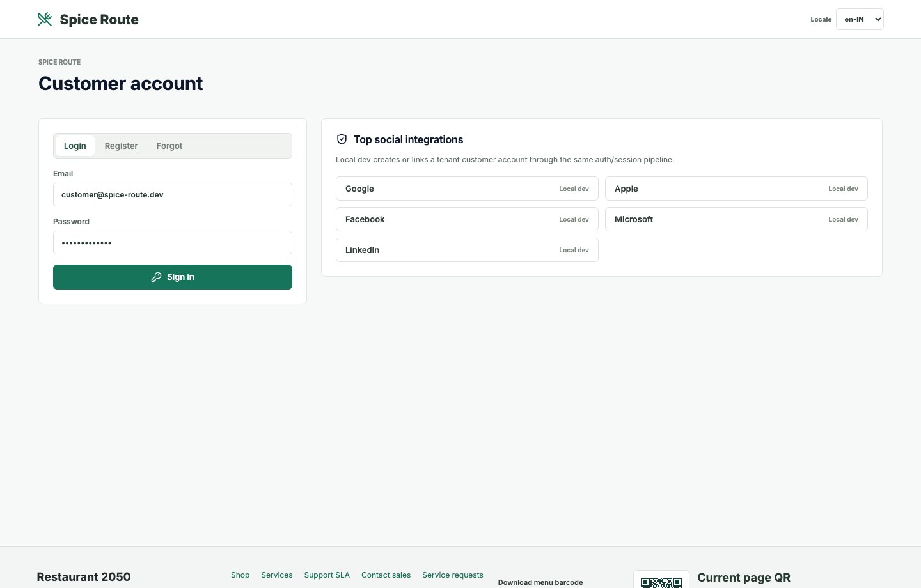Open the Locale en-IN dropdown
The height and width of the screenshot is (588, 921).
(860, 19)
